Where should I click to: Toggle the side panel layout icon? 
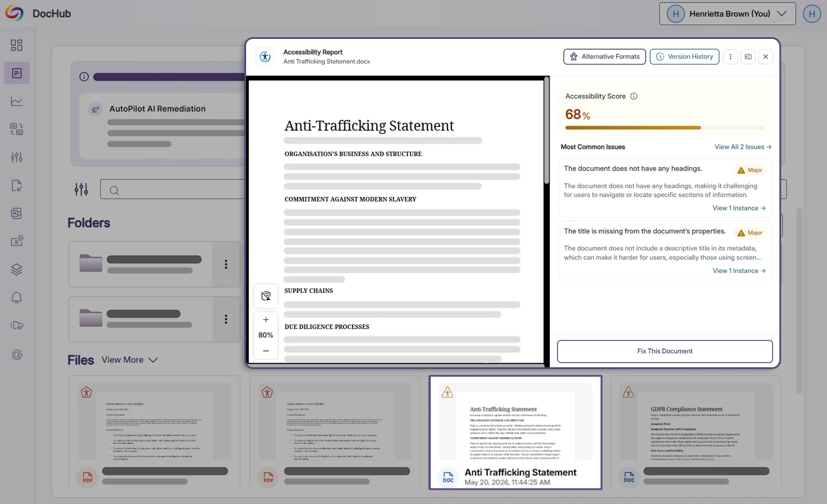click(x=748, y=57)
